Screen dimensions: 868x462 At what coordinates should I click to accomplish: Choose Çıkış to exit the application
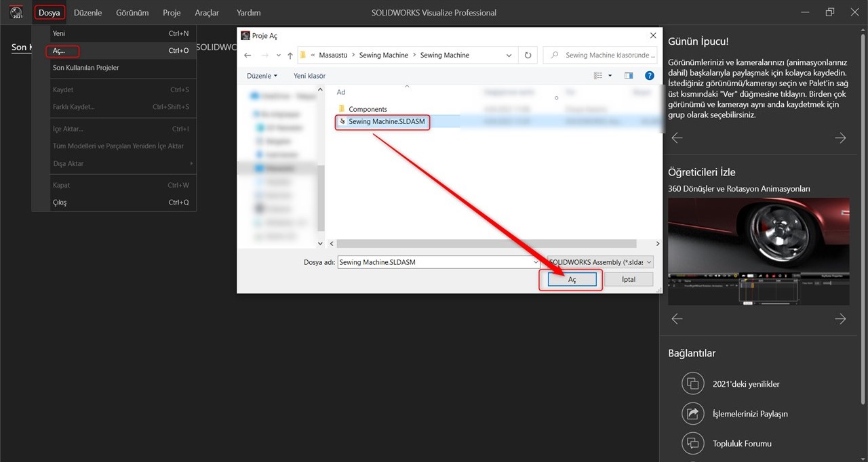point(114,203)
